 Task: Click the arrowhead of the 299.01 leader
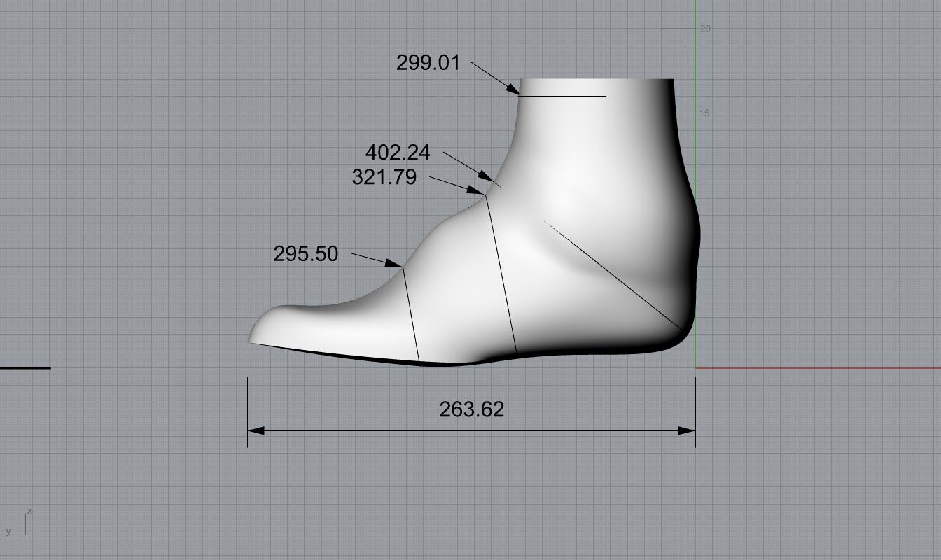(513, 89)
